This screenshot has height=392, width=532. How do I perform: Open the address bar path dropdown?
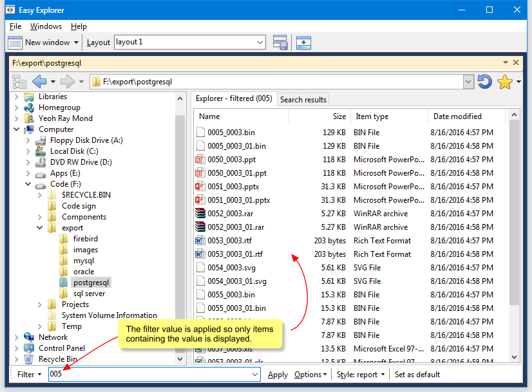468,82
